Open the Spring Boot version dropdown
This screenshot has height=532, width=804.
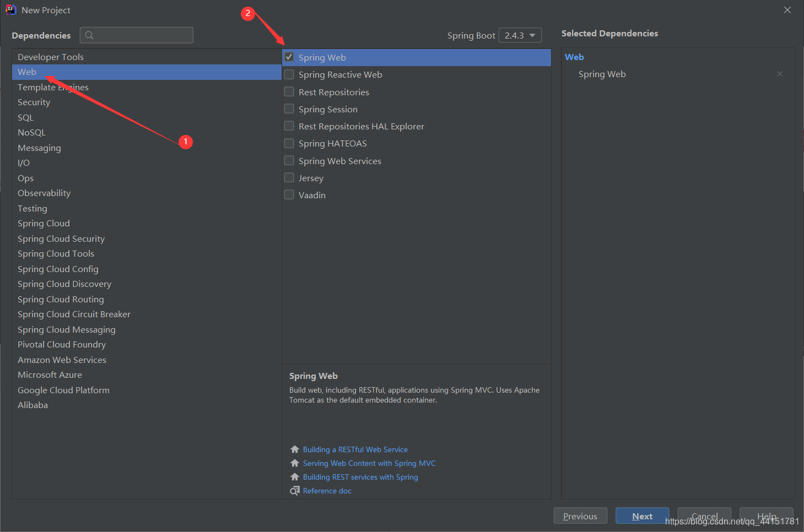(x=520, y=35)
